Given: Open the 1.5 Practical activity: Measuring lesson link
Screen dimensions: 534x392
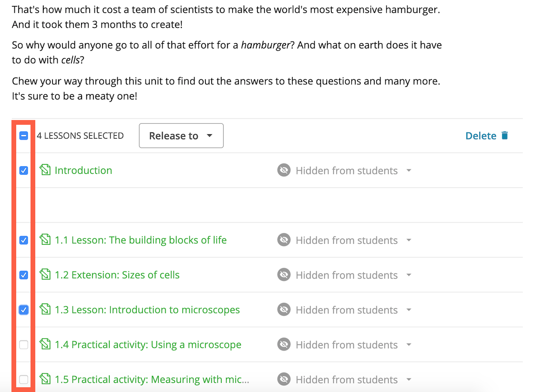Looking at the screenshot, I should [x=152, y=380].
